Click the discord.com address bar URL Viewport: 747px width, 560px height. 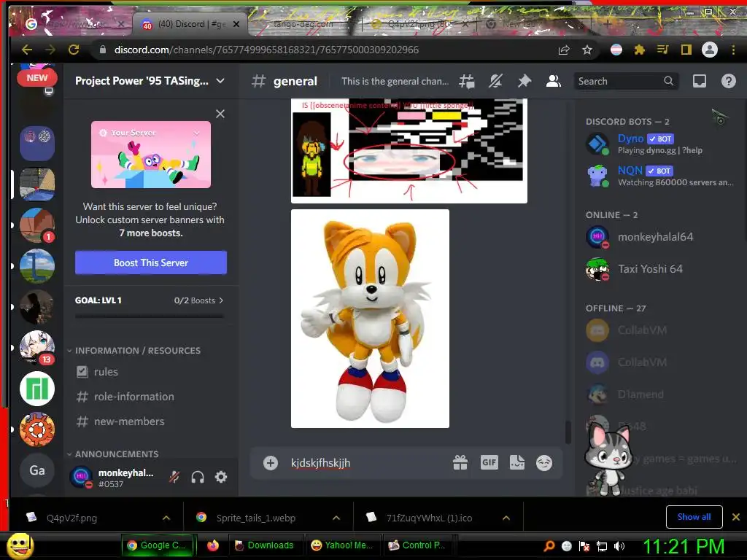(266, 50)
